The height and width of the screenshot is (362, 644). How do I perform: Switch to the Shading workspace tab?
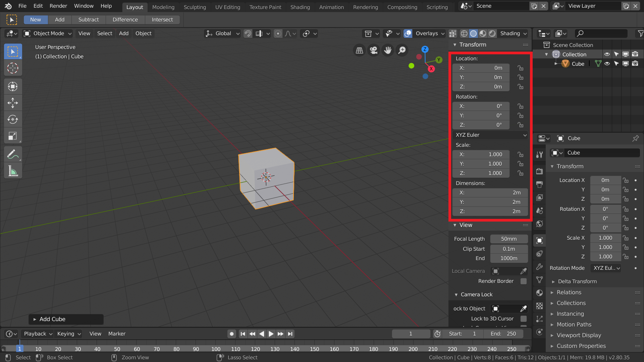[300, 7]
